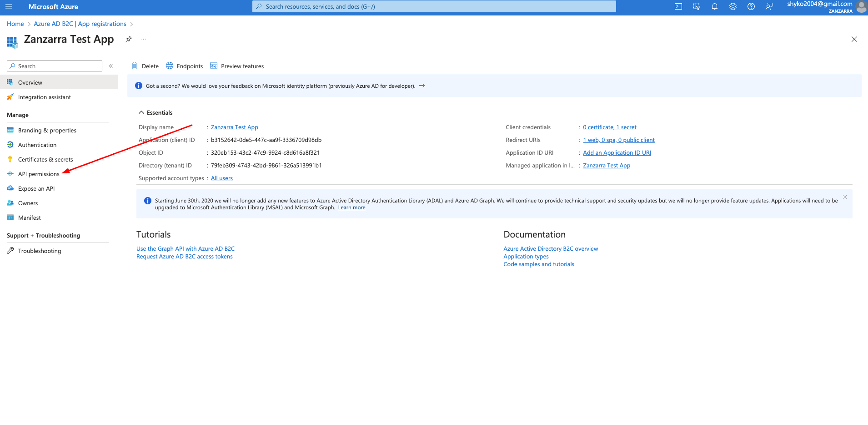
Task: Open the 1 web, 0 spa, 0 public client link
Action: point(619,140)
